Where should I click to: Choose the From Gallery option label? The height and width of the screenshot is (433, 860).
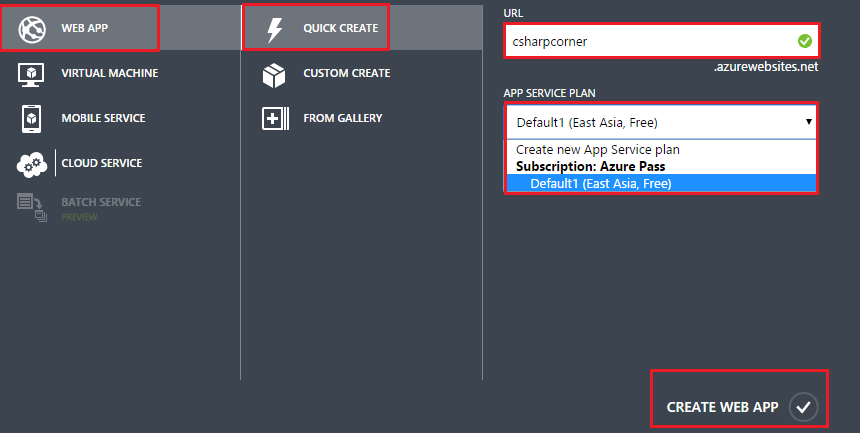pos(342,118)
